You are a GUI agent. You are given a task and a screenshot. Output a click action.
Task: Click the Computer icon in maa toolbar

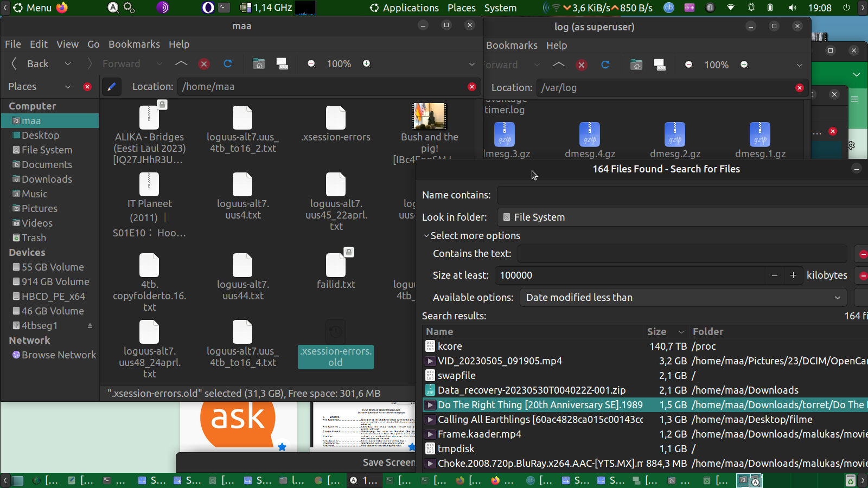point(282,64)
